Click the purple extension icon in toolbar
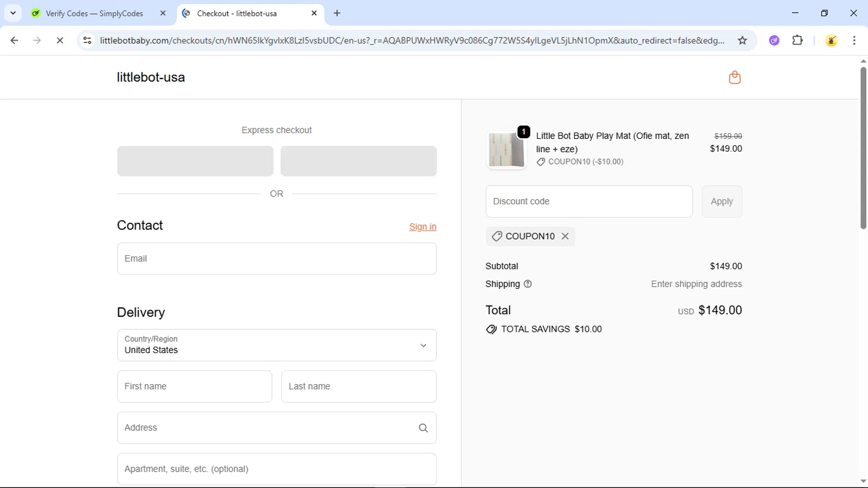Image resolution: width=868 pixels, height=488 pixels. pos(774,41)
